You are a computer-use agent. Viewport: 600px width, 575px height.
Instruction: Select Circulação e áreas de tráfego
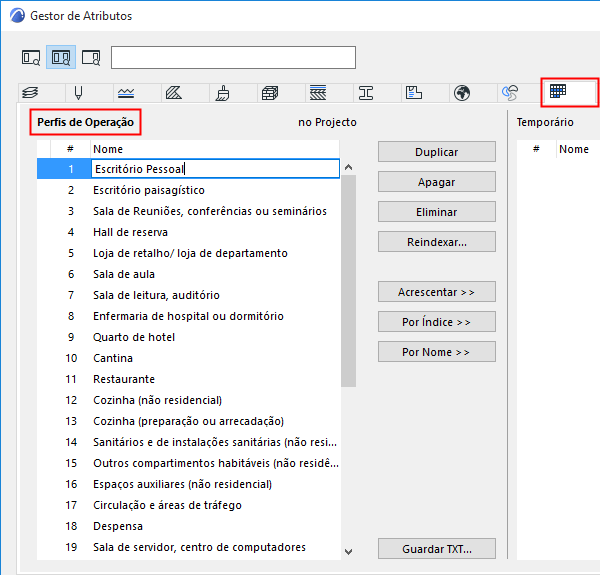click(x=188, y=506)
